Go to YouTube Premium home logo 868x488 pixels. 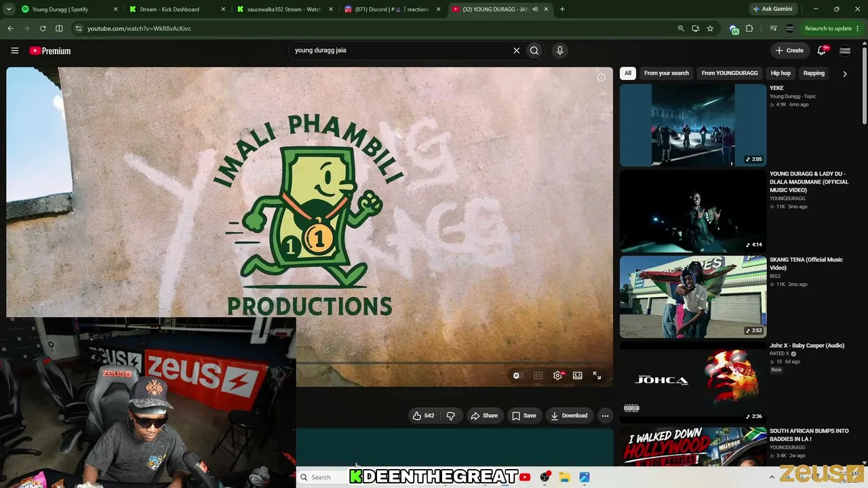click(50, 51)
